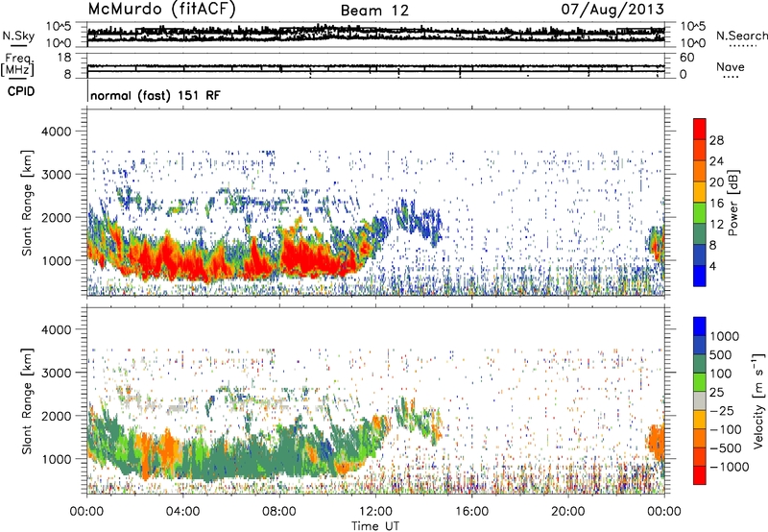The image size is (768, 532).
Task: Select the 'Power [dB]' colorbar title
Action: tap(732, 203)
